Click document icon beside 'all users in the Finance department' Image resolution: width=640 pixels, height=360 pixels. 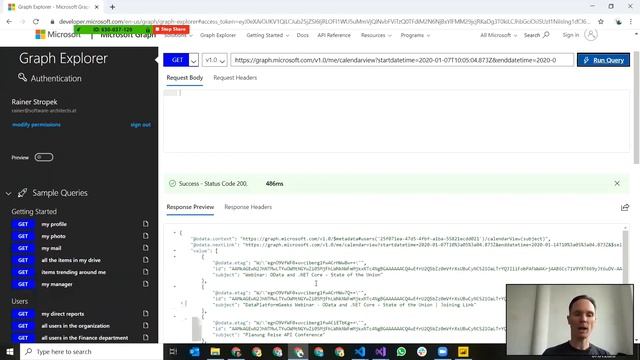tap(146, 338)
